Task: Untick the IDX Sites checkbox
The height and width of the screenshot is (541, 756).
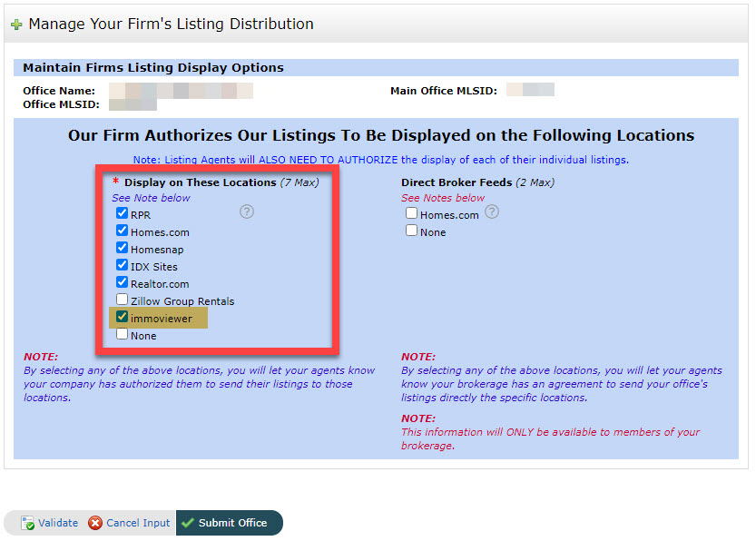Action: [x=123, y=265]
